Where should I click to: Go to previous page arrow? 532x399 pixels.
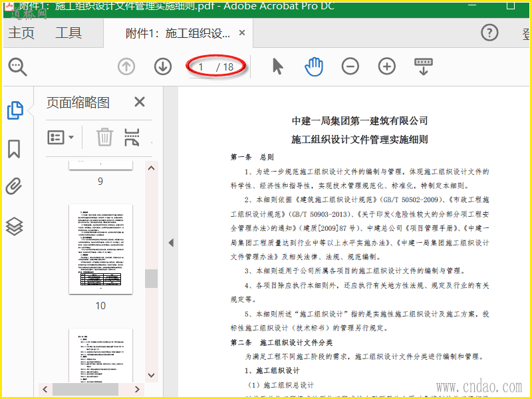point(126,66)
